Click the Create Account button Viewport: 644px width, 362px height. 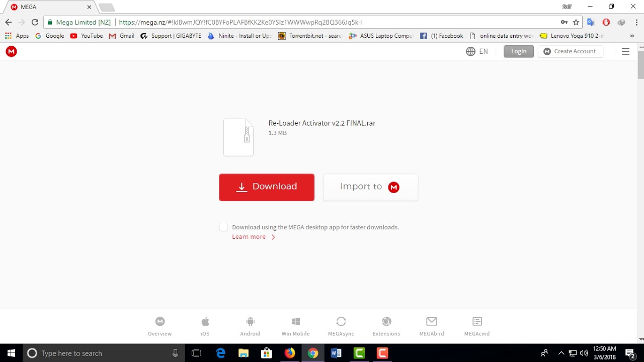(570, 51)
